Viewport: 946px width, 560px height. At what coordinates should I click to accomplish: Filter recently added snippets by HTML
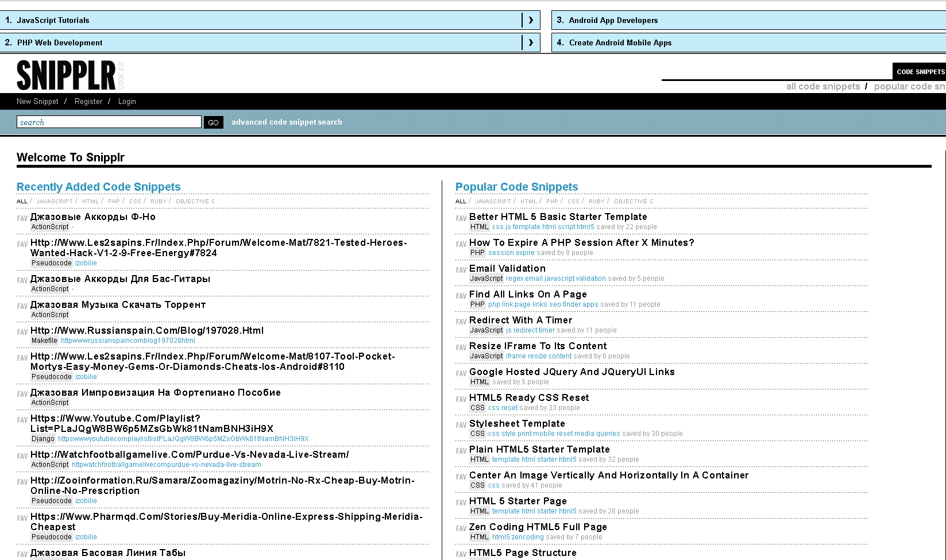91,202
